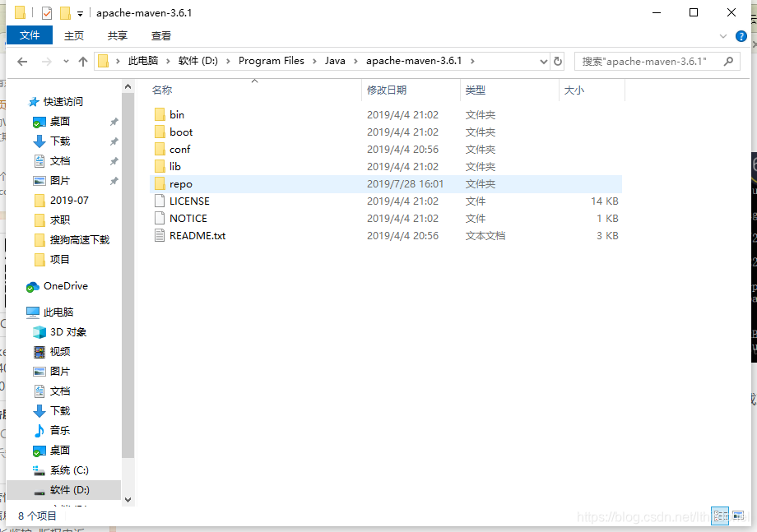Image resolution: width=757 pixels, height=532 pixels.
Task: Open the recent locations dropdown arrow
Action: coord(66,61)
